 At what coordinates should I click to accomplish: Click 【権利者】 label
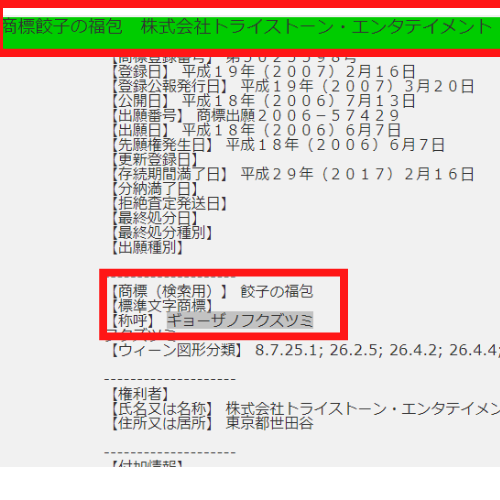140,394
